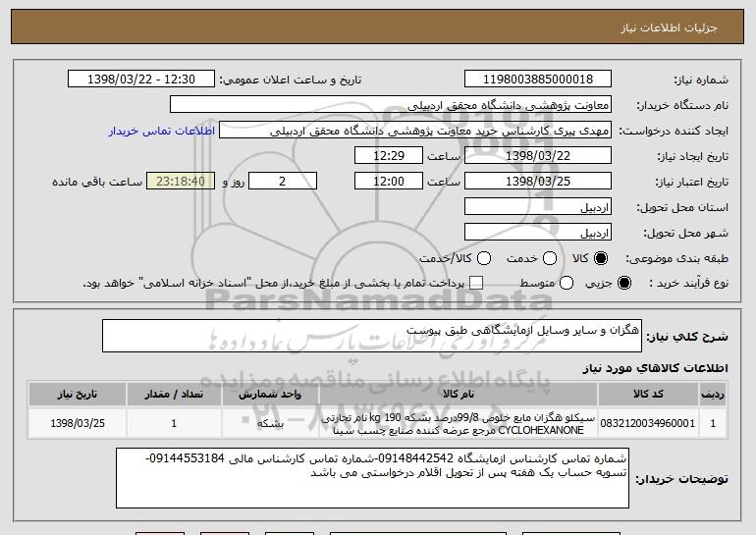Select the متوسط purchase type radio
The image size is (756, 535).
[x=567, y=284]
